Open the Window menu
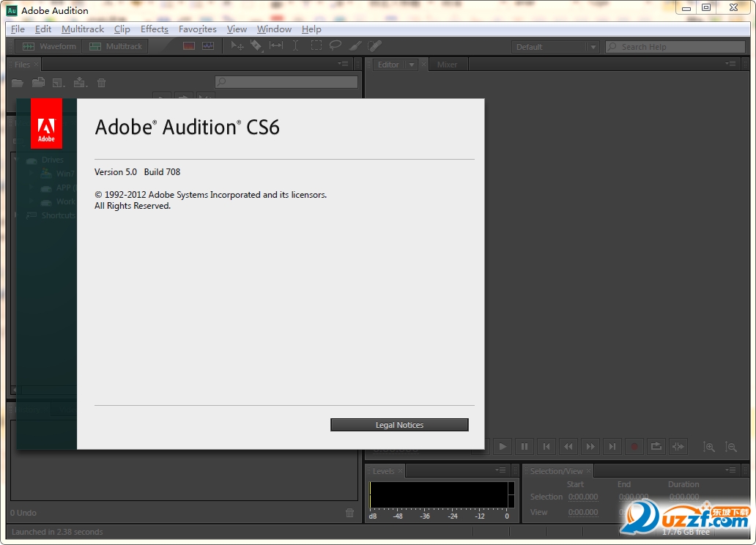The height and width of the screenshot is (545, 756). (x=274, y=29)
